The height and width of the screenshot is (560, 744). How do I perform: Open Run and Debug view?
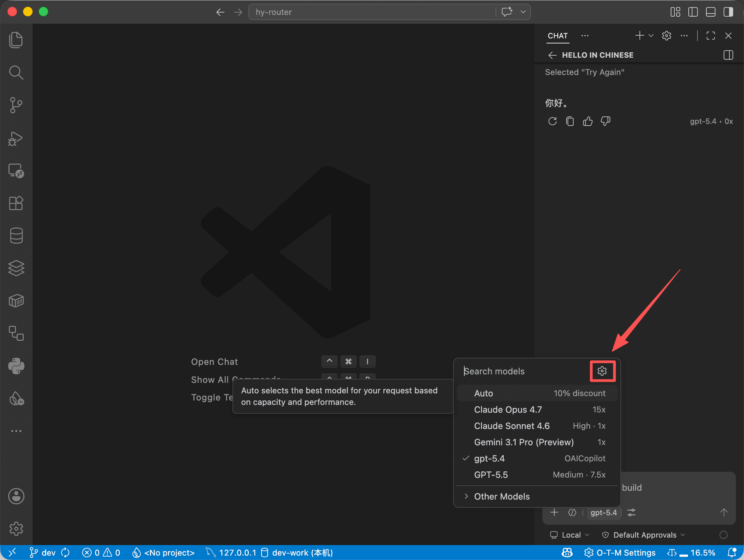tap(16, 138)
